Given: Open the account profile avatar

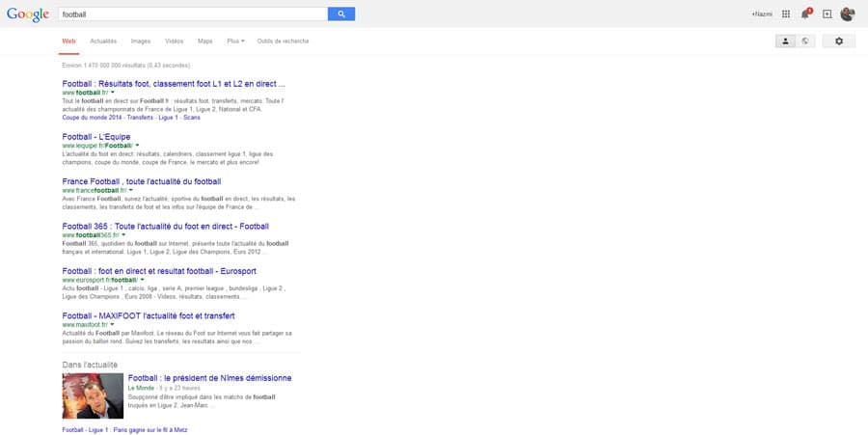Looking at the screenshot, I should tap(847, 14).
